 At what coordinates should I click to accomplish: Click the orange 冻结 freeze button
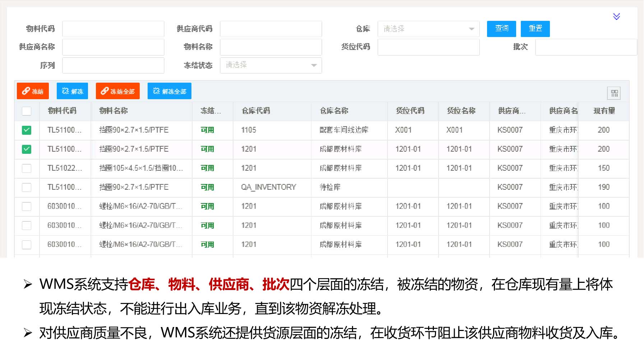click(33, 91)
